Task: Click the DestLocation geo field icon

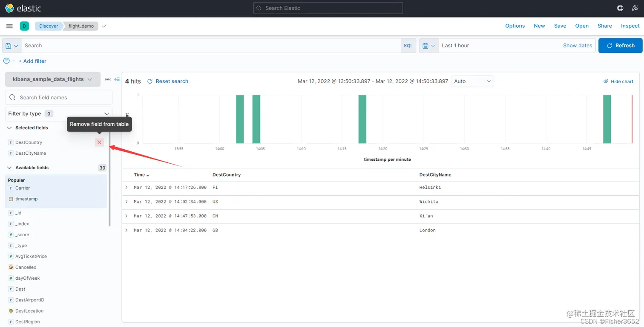Action: pyautogui.click(x=11, y=311)
